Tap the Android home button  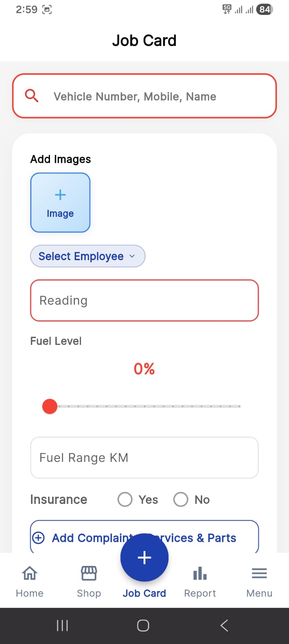click(x=143, y=625)
